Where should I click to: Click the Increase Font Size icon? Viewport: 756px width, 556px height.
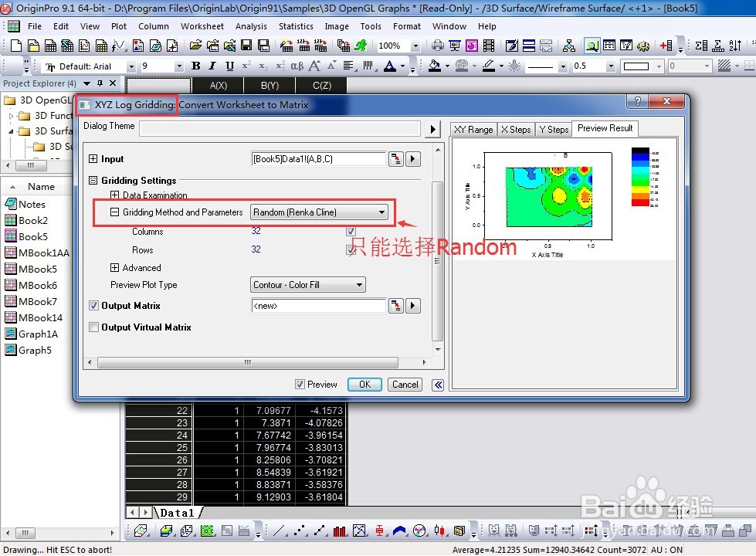tap(314, 66)
